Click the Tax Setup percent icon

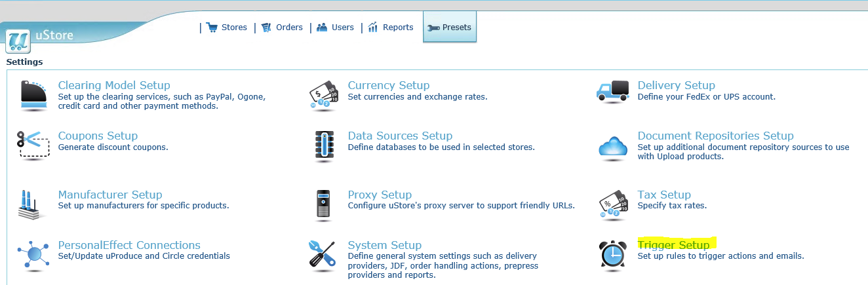coord(614,204)
